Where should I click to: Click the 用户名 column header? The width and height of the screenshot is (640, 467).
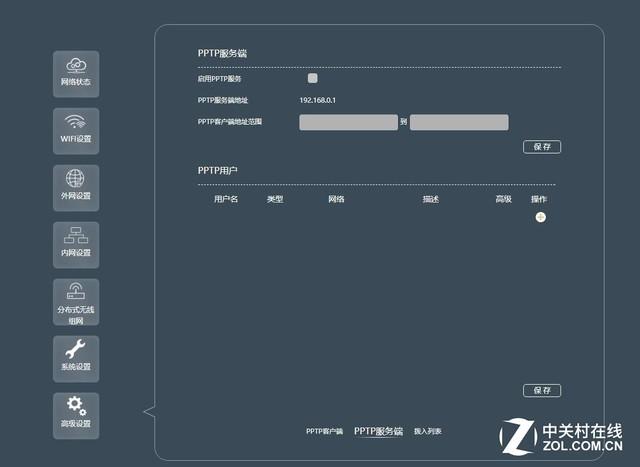coord(226,199)
